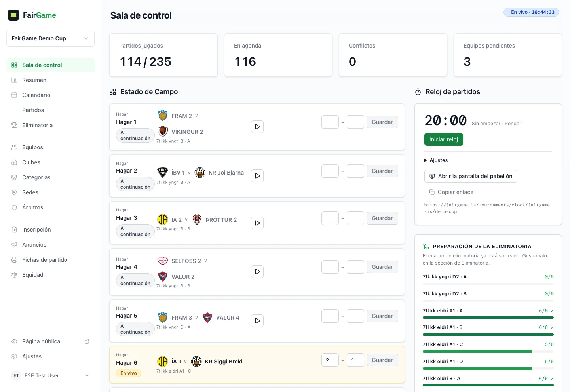Click the ÞRÓTTUR 2 team crest
570x392 pixels.
[x=197, y=219]
